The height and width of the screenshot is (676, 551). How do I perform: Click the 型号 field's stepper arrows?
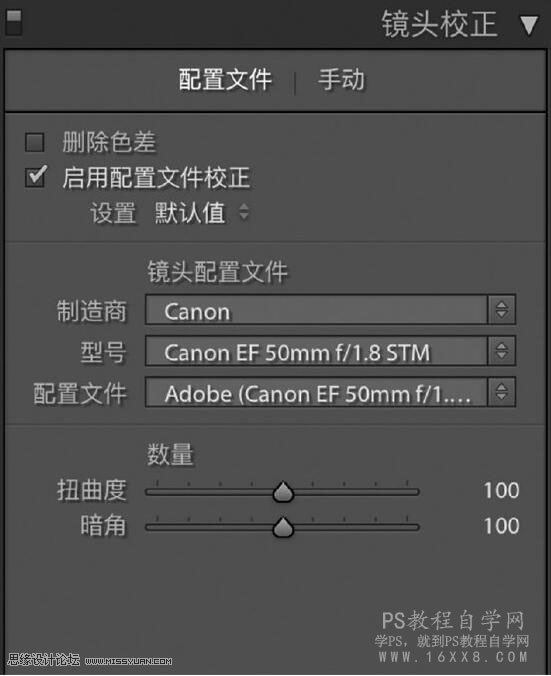tap(501, 351)
